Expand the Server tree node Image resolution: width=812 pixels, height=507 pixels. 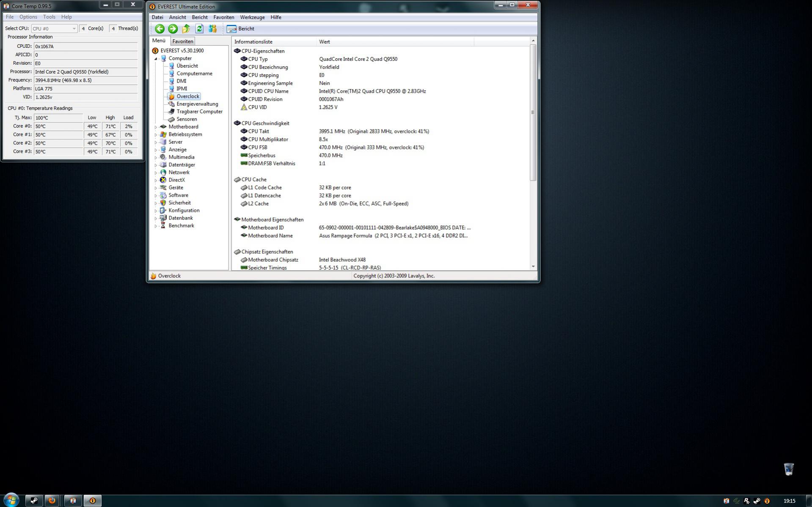(x=156, y=143)
